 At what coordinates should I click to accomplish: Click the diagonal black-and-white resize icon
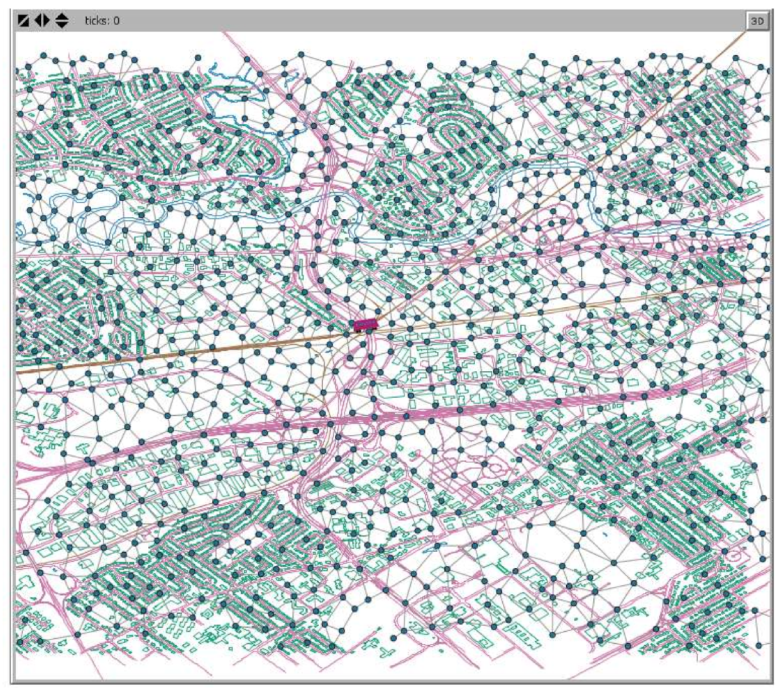pos(23,21)
